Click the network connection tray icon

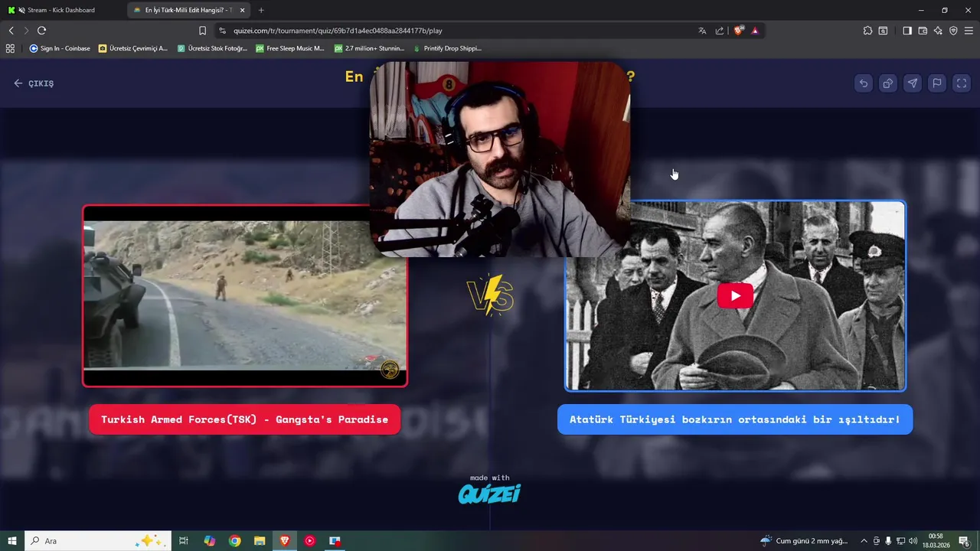pyautogui.click(x=900, y=541)
